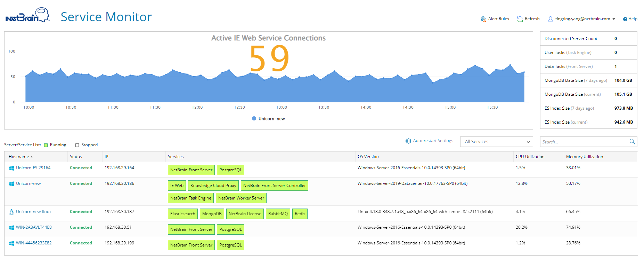
Task: Click the 74.91% memory utilization value
Action: click(573, 227)
